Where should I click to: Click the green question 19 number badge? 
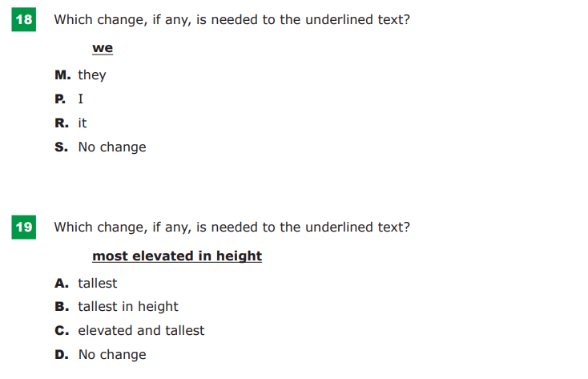coord(23,228)
